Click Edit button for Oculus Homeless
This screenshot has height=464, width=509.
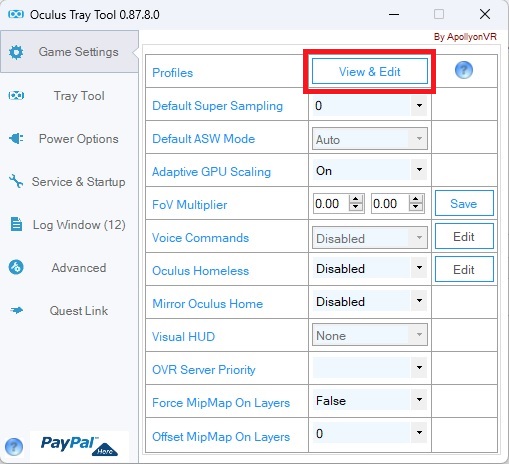tap(464, 269)
